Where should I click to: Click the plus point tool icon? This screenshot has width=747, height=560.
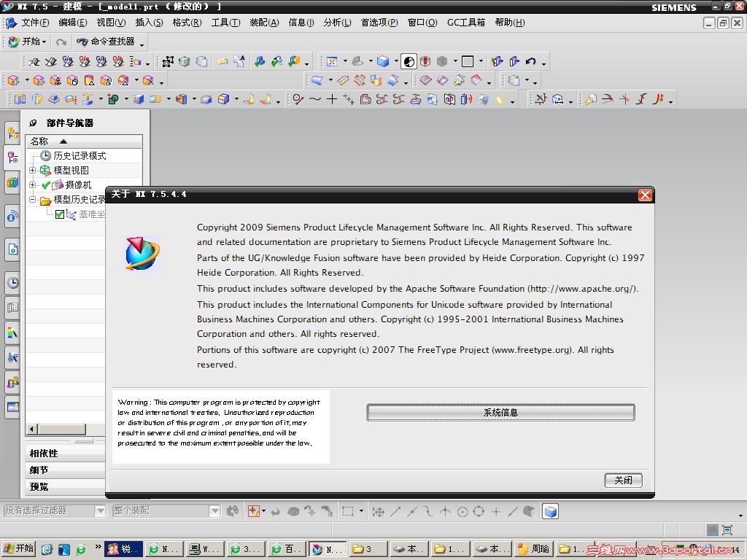[x=332, y=99]
